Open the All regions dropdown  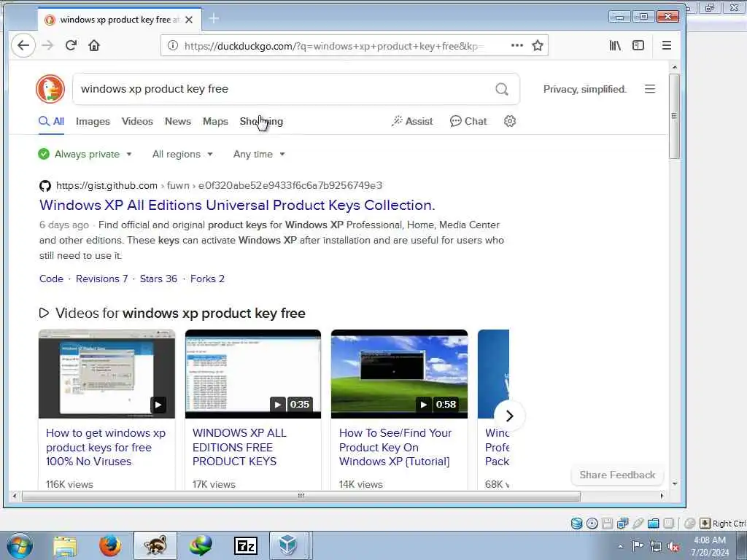(182, 154)
